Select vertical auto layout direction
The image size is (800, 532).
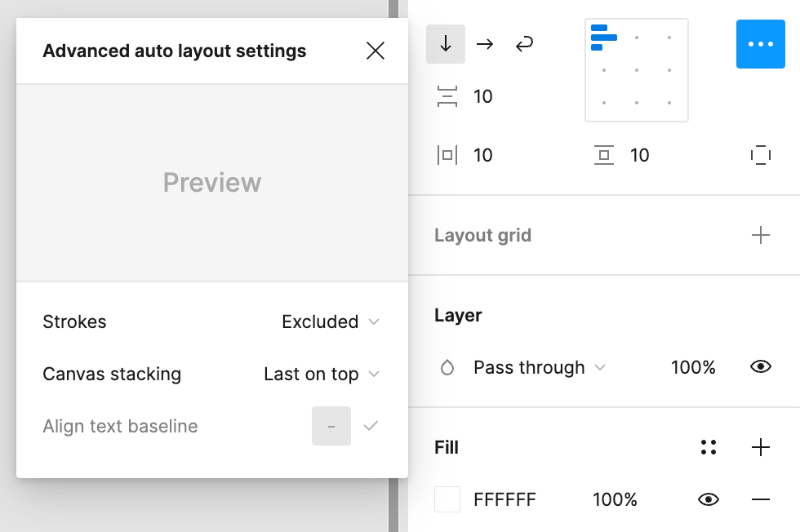tap(446, 44)
